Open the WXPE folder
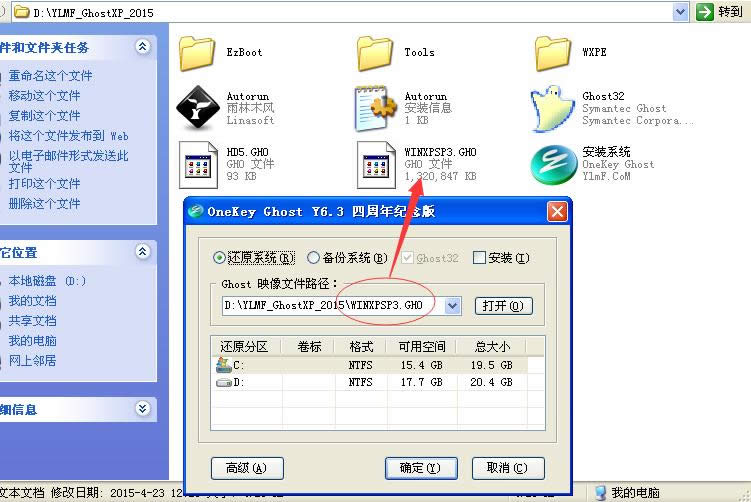The height and width of the screenshot is (502, 751). pyautogui.click(x=553, y=53)
